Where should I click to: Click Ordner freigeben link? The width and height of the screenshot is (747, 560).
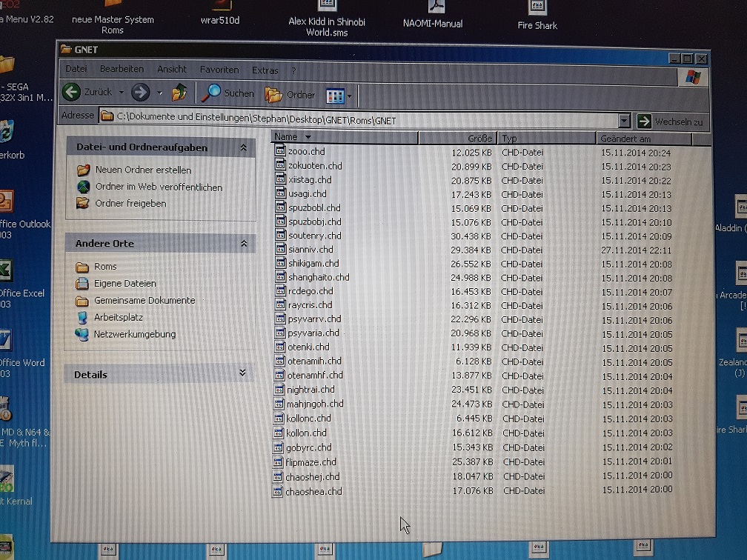click(x=130, y=203)
